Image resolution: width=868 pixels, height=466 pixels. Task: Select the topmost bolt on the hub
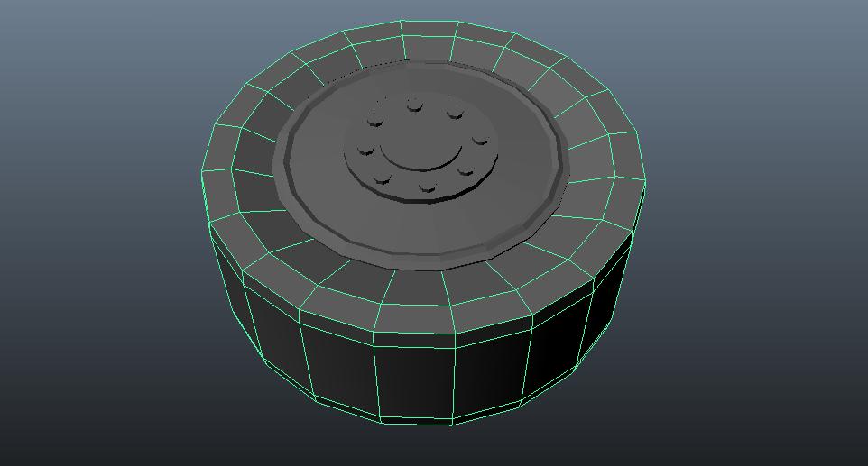(x=414, y=105)
